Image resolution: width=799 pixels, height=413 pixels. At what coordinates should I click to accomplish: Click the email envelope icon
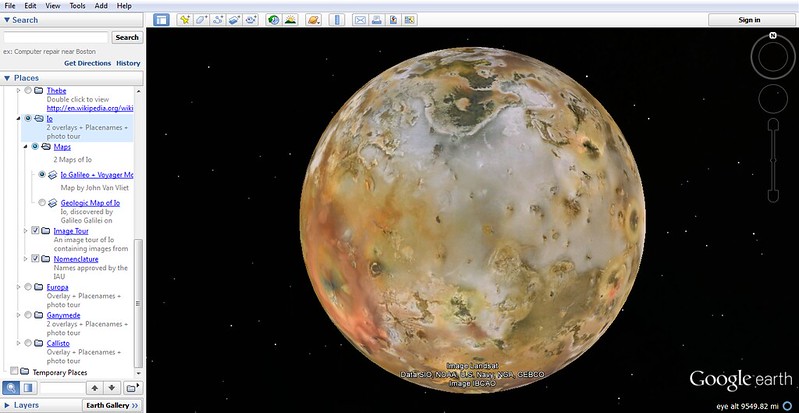tap(360, 20)
